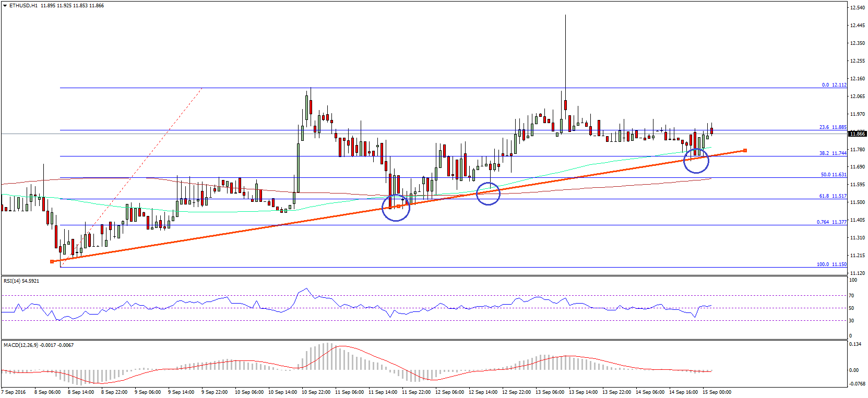Image resolution: width=868 pixels, height=398 pixels.
Task: Click the 12.540 value on the price scale
Action: [857, 8]
